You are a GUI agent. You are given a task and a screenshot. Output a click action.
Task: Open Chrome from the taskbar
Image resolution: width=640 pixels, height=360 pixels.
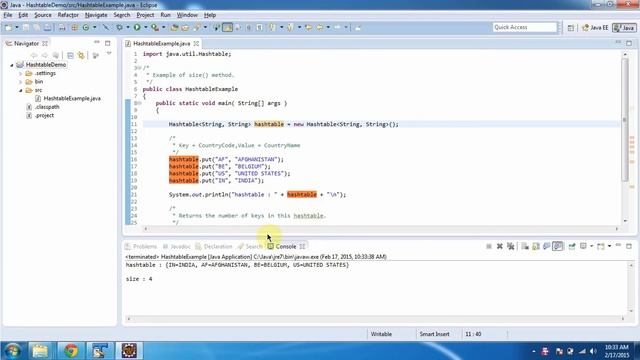tap(71, 351)
